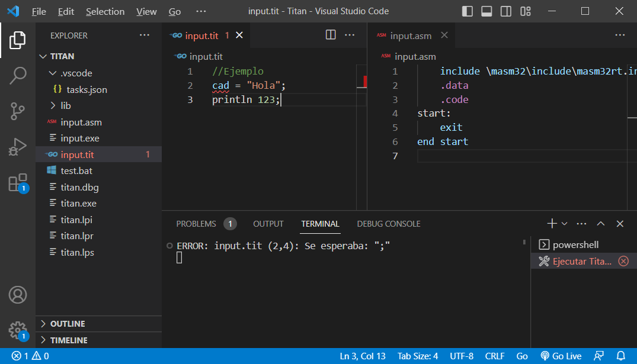
Task: Toggle the bottom panel visibility
Action: point(486,11)
